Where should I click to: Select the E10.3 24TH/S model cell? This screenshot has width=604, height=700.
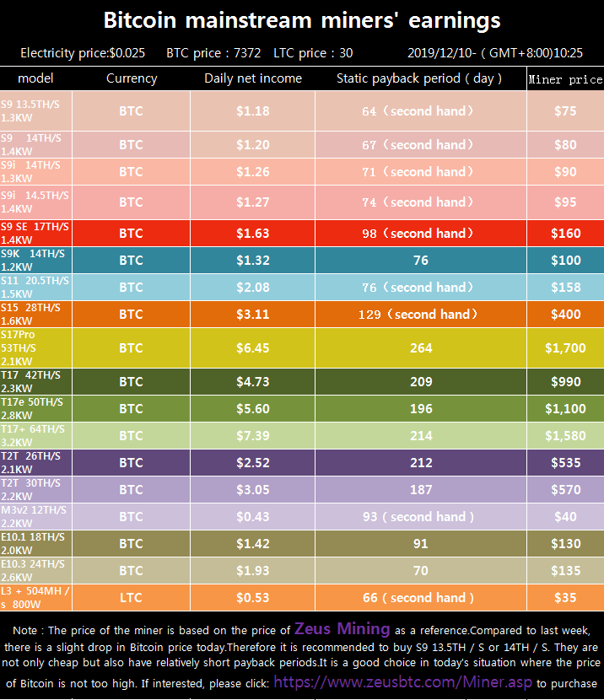coord(35,571)
